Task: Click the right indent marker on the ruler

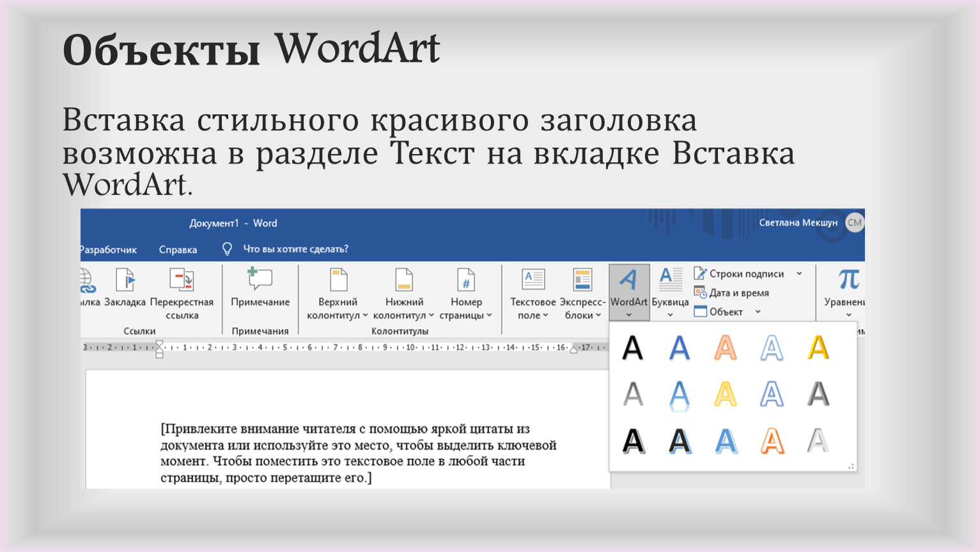Action: click(573, 349)
